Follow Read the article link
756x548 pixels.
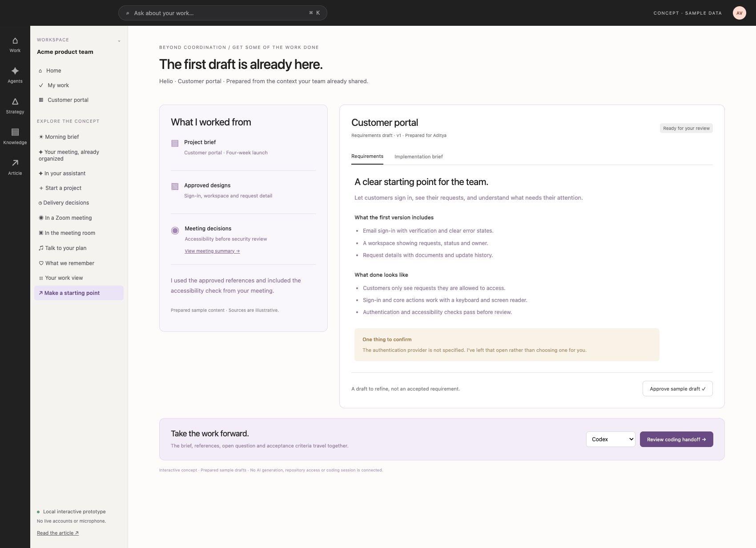(x=58, y=533)
